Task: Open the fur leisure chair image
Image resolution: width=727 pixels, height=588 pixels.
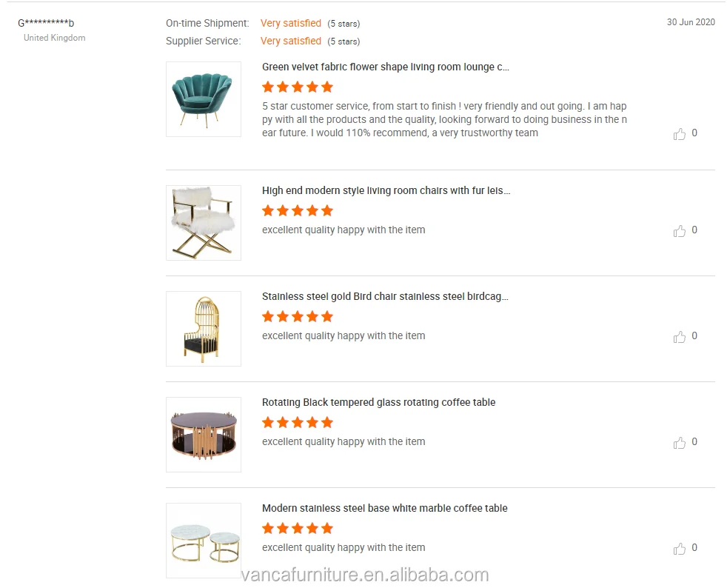Action: tap(204, 223)
